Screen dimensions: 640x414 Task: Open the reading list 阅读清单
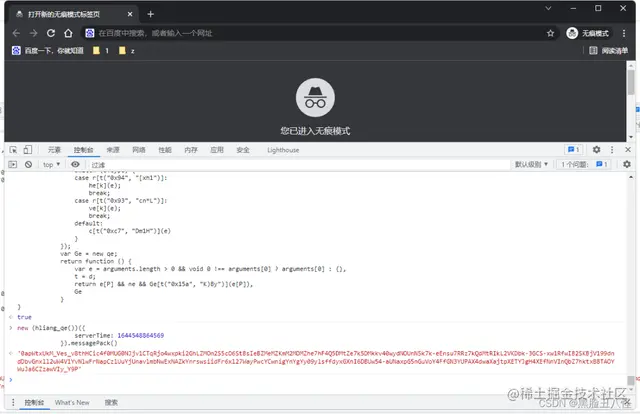pyautogui.click(x=609, y=51)
